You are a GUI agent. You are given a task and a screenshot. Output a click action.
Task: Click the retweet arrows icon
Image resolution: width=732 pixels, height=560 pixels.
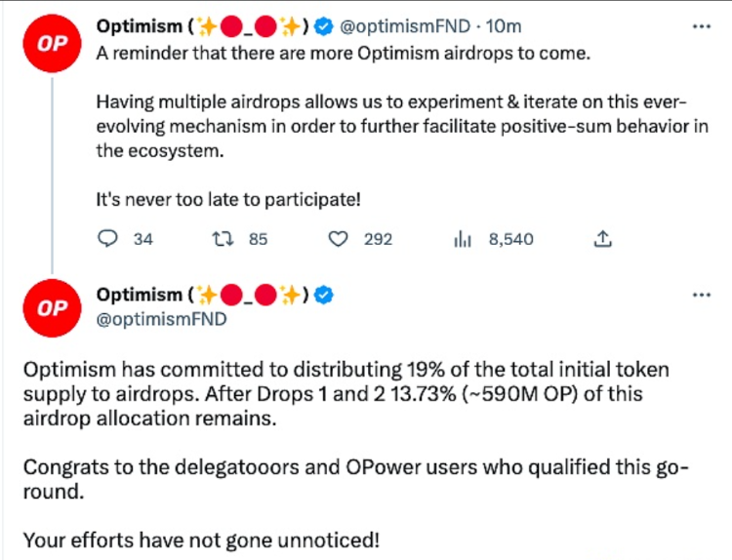[x=221, y=239]
